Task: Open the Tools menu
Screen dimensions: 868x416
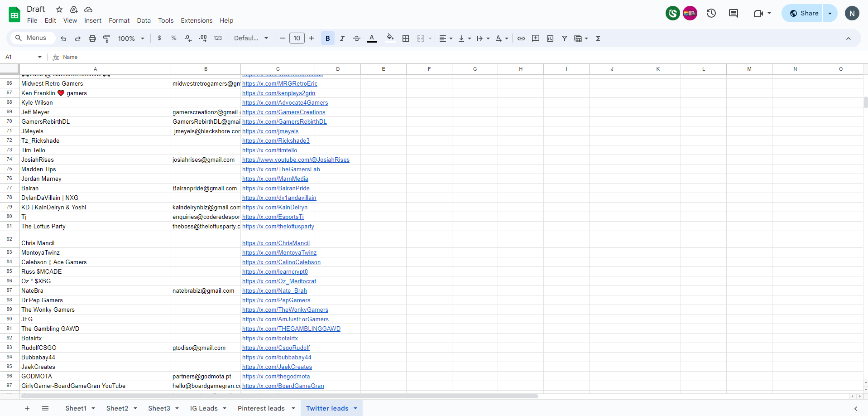Action: pyautogui.click(x=166, y=20)
